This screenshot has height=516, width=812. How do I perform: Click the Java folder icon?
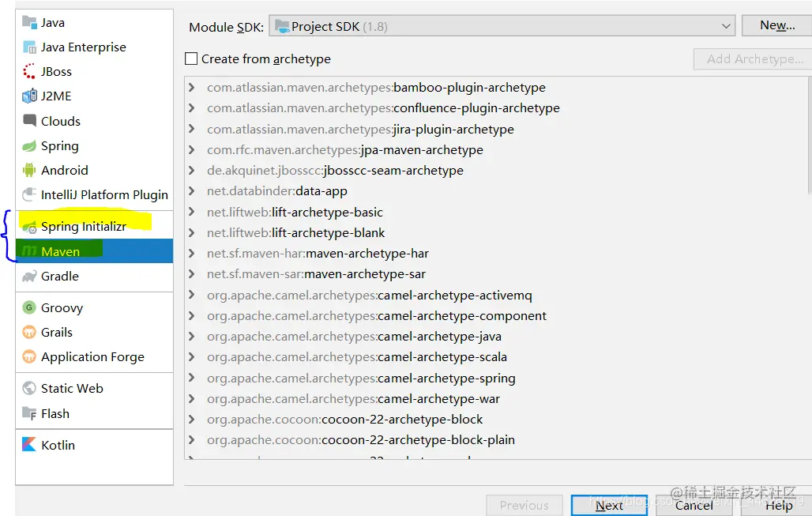pyautogui.click(x=29, y=22)
